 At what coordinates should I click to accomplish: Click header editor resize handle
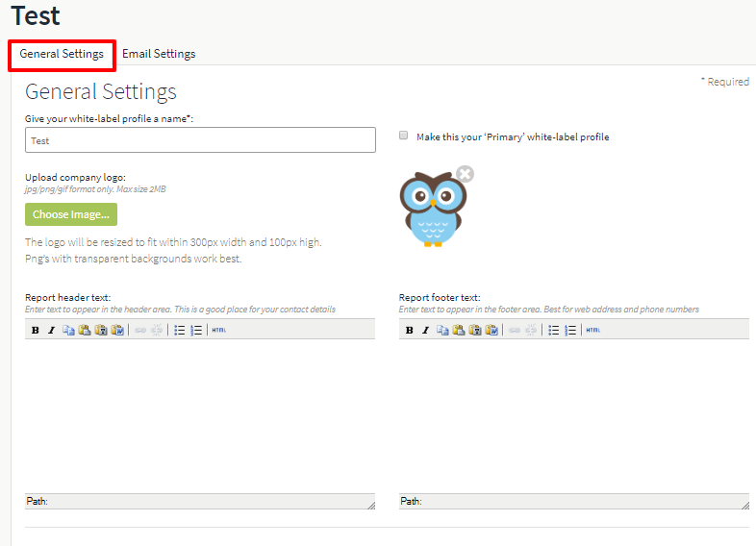click(x=371, y=505)
